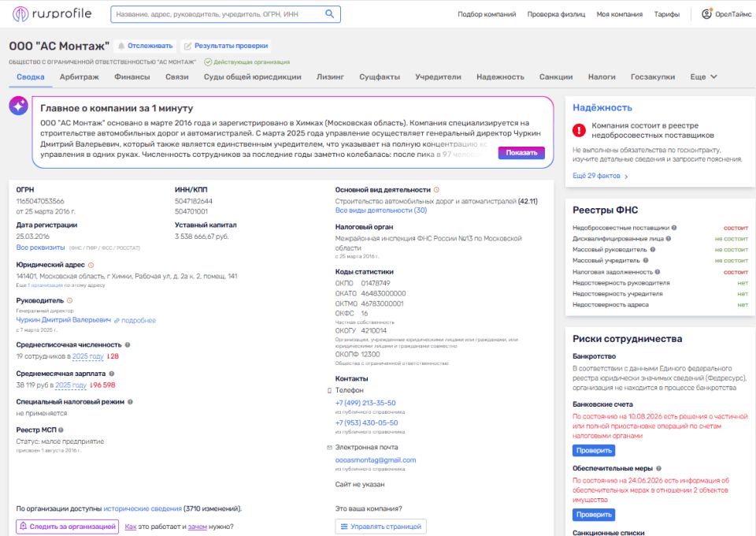Click clock icon next to Юридический адрес
The width and height of the screenshot is (756, 536).
pos(91,266)
